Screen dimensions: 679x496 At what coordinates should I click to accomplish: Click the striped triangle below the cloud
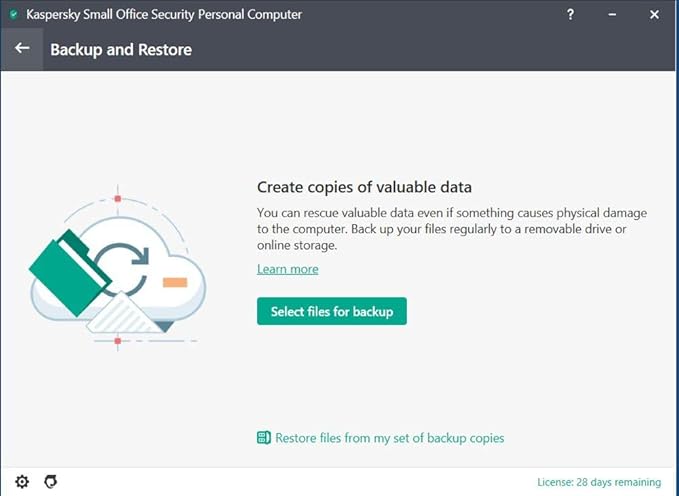pyautogui.click(x=123, y=313)
